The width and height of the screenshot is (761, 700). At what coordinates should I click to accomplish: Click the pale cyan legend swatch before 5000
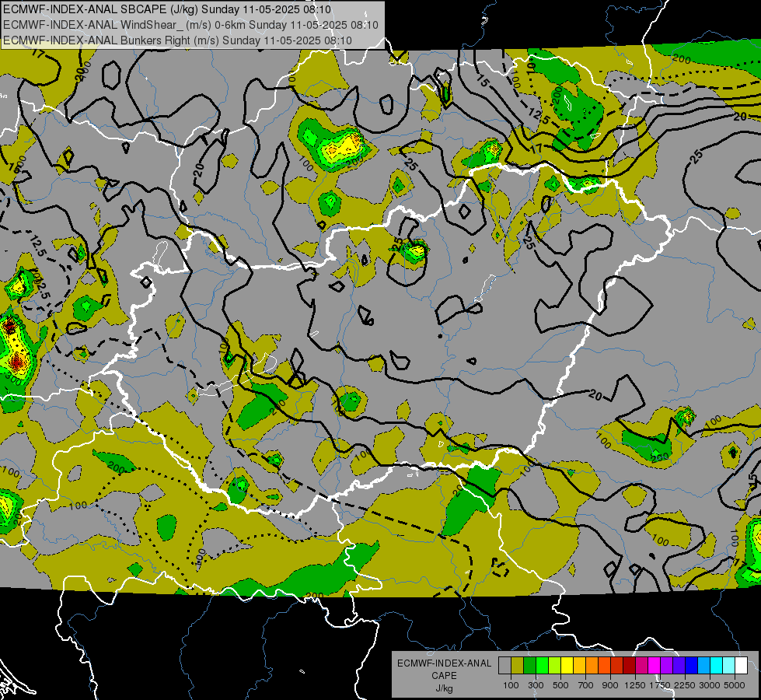coord(728,666)
